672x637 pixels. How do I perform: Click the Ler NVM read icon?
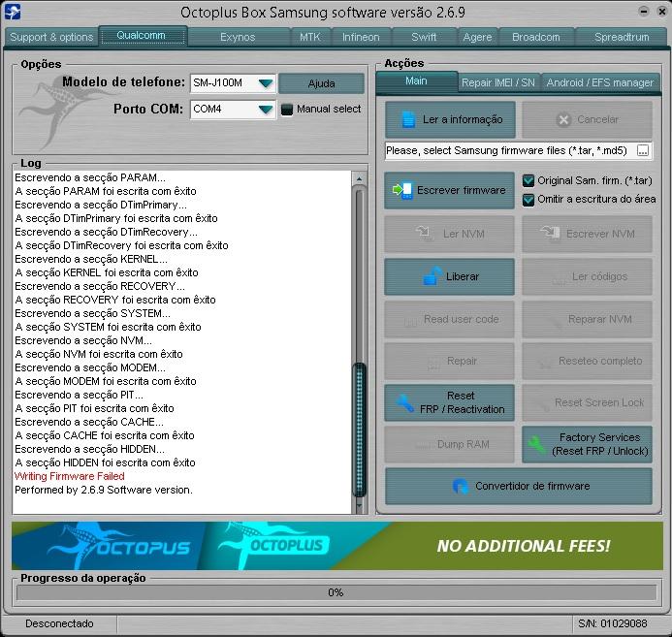click(x=424, y=234)
